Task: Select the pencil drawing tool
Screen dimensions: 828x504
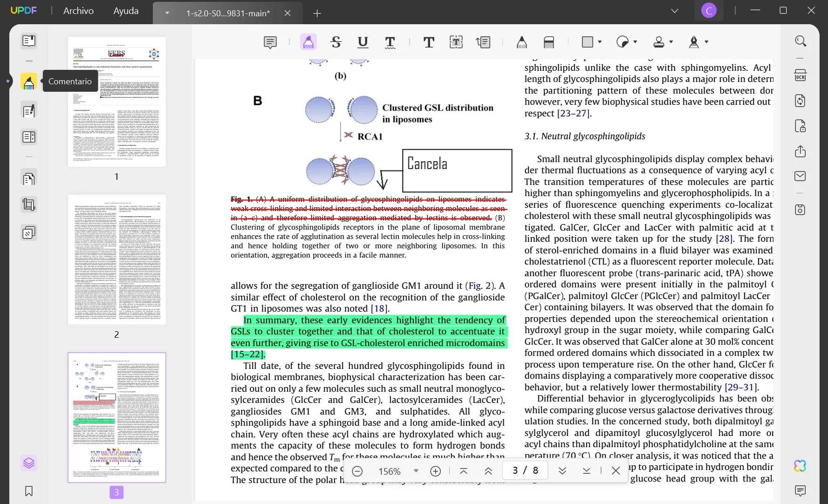Action: point(522,42)
